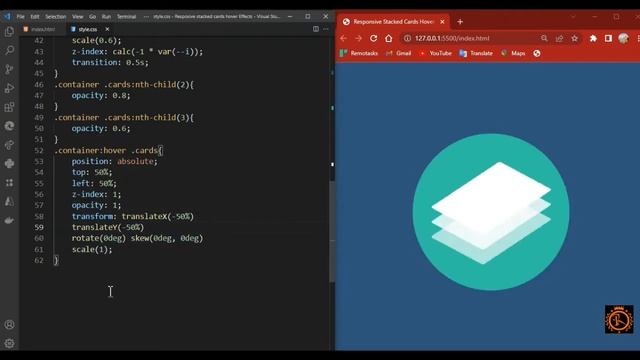Open the Translate bookmark
The width and height of the screenshot is (640, 360).
[x=476, y=53]
